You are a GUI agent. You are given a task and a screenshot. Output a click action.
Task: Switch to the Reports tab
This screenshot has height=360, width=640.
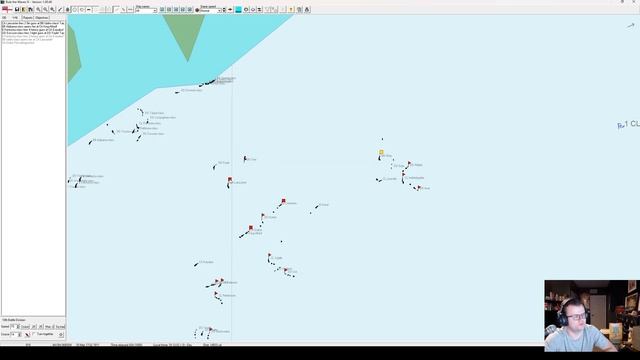(x=27, y=18)
